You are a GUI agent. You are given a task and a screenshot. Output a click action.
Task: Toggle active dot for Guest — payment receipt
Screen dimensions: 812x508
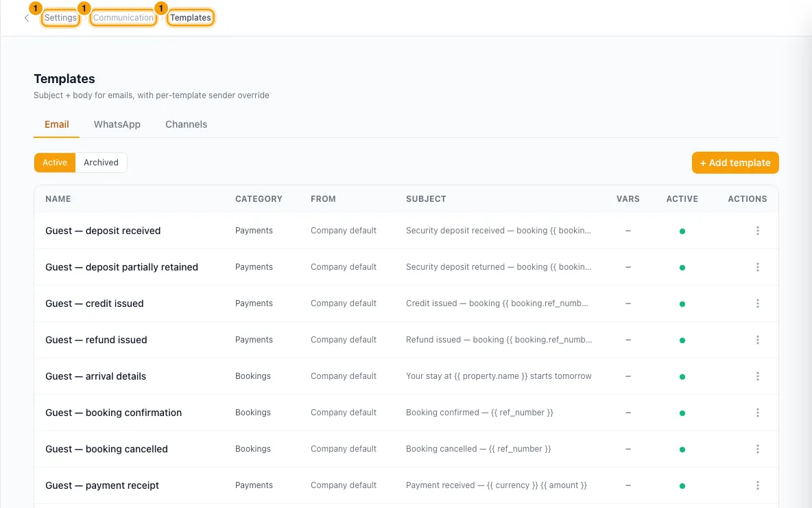tap(682, 486)
